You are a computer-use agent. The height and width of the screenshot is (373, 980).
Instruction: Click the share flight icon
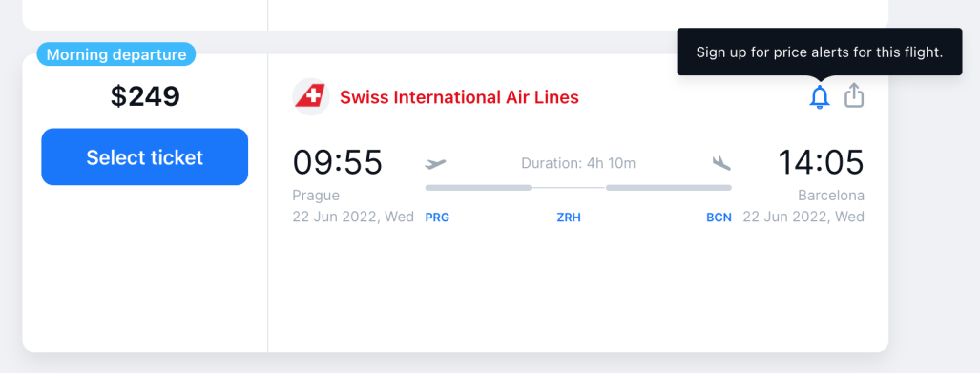tap(854, 96)
